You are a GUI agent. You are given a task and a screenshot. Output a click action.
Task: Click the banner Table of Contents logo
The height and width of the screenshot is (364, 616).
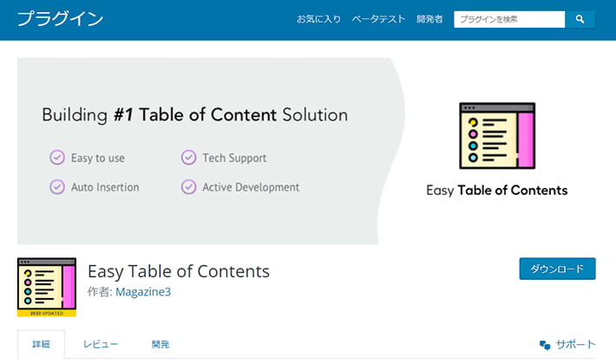tap(497, 136)
